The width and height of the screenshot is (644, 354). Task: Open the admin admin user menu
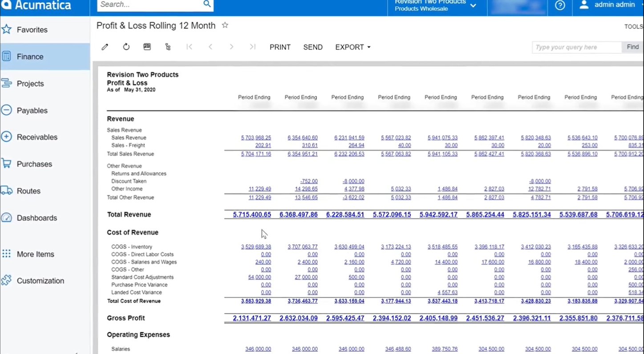pyautogui.click(x=615, y=4)
